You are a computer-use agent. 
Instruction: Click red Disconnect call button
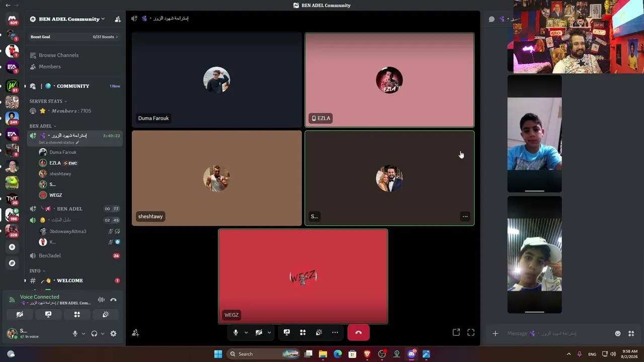(358, 332)
